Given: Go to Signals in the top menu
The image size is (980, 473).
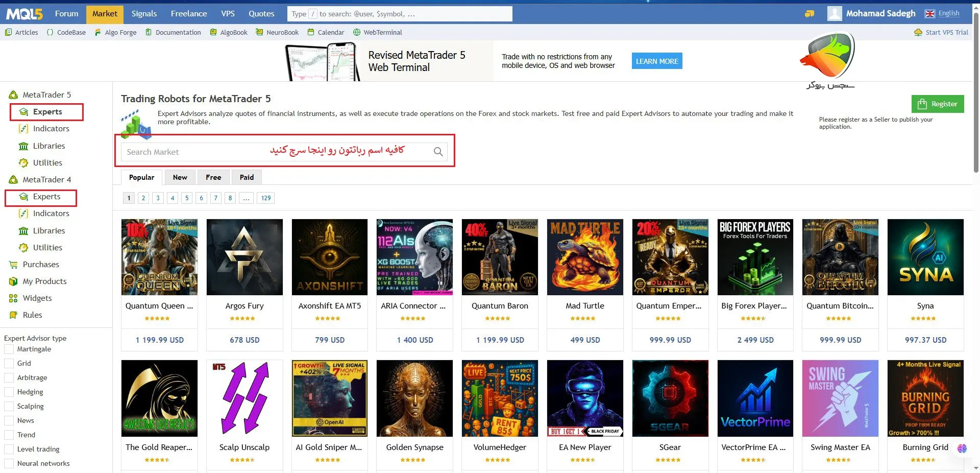Looking at the screenshot, I should tap(144, 14).
